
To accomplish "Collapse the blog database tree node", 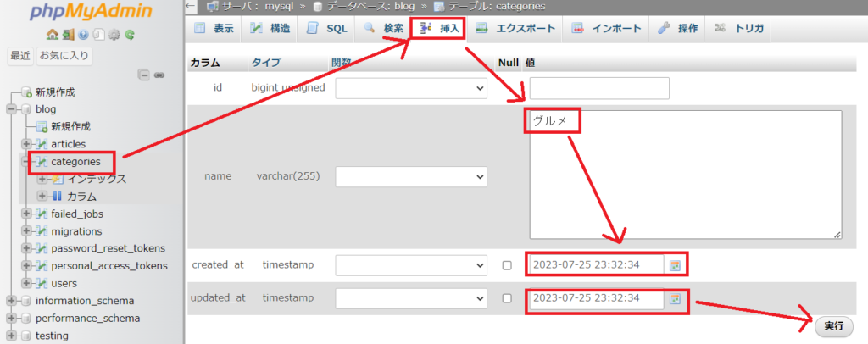I will pos(10,109).
